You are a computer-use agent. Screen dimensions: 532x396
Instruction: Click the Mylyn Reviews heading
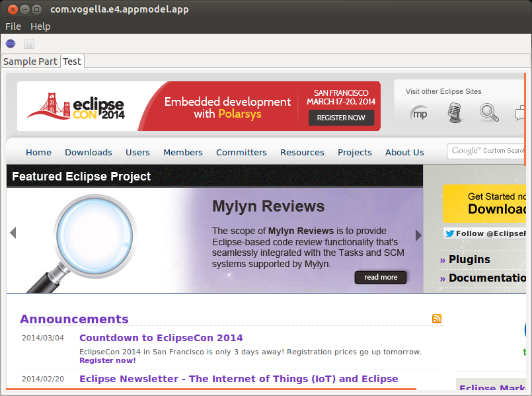pyautogui.click(x=268, y=207)
